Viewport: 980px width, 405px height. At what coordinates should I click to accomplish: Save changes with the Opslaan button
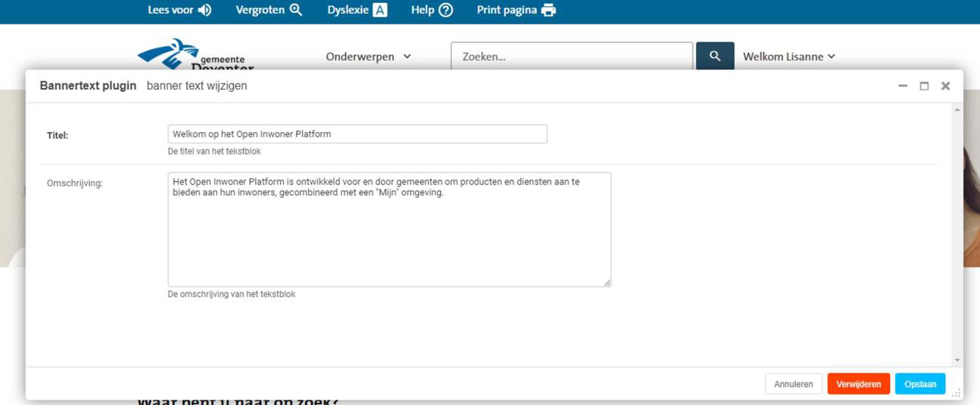(x=920, y=384)
